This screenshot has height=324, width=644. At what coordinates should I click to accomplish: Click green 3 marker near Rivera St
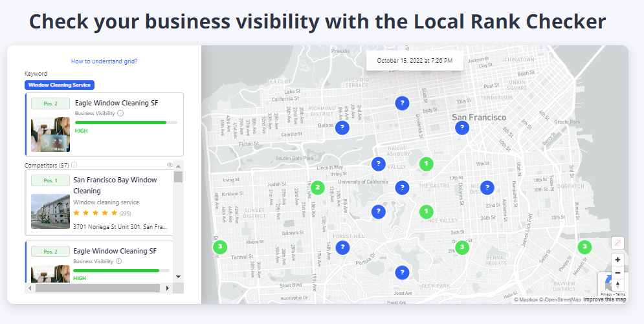pyautogui.click(x=219, y=247)
